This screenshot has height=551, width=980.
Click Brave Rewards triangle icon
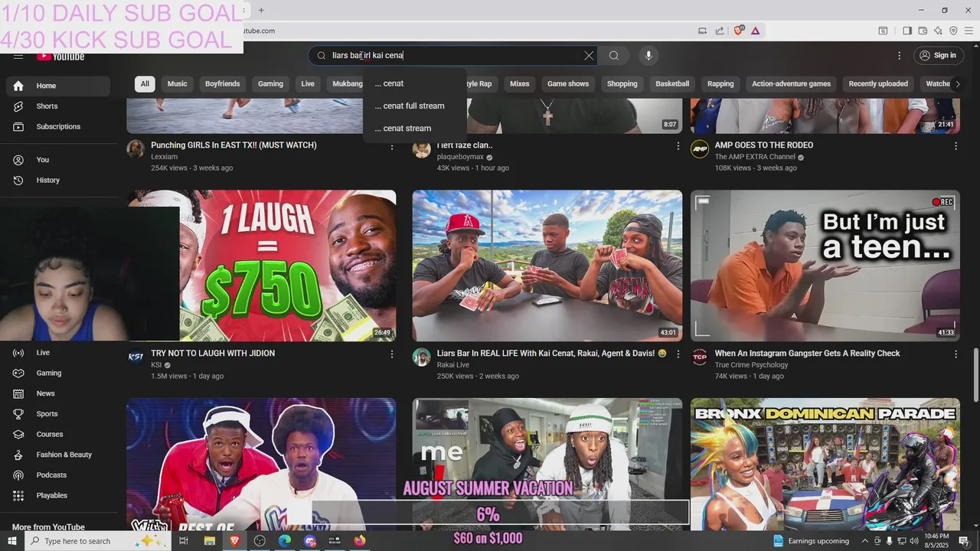pyautogui.click(x=755, y=31)
